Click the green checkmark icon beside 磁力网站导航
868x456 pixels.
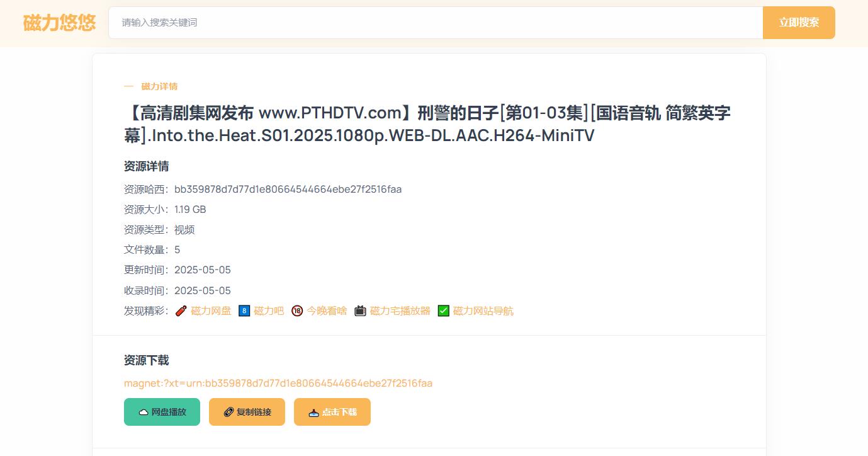[444, 311]
